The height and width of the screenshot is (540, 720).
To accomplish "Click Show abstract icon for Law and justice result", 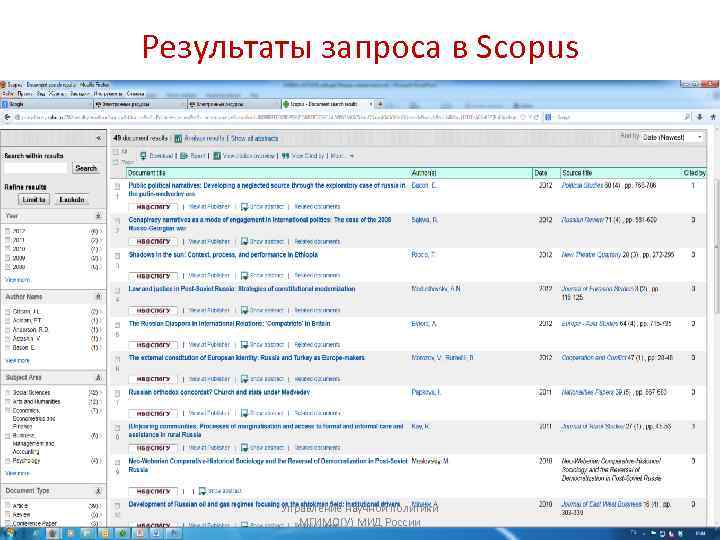I will pyautogui.click(x=244, y=310).
